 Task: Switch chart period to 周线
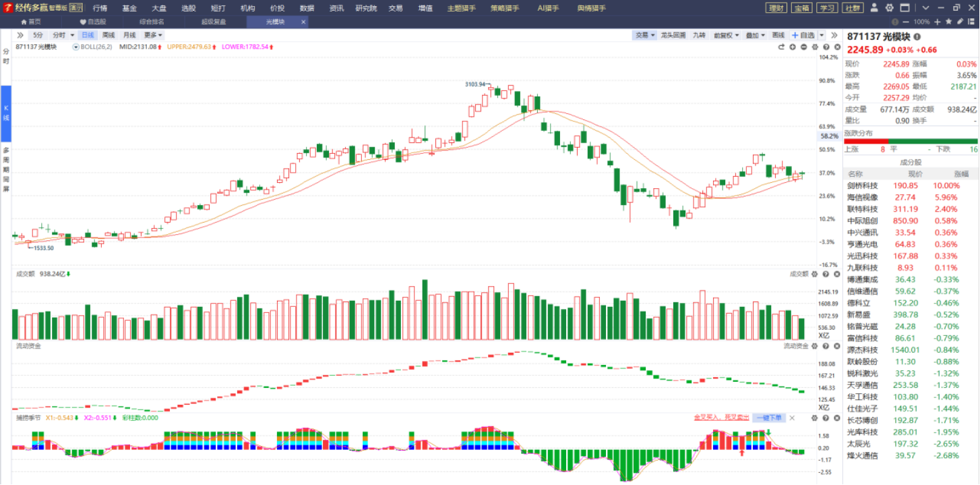109,35
